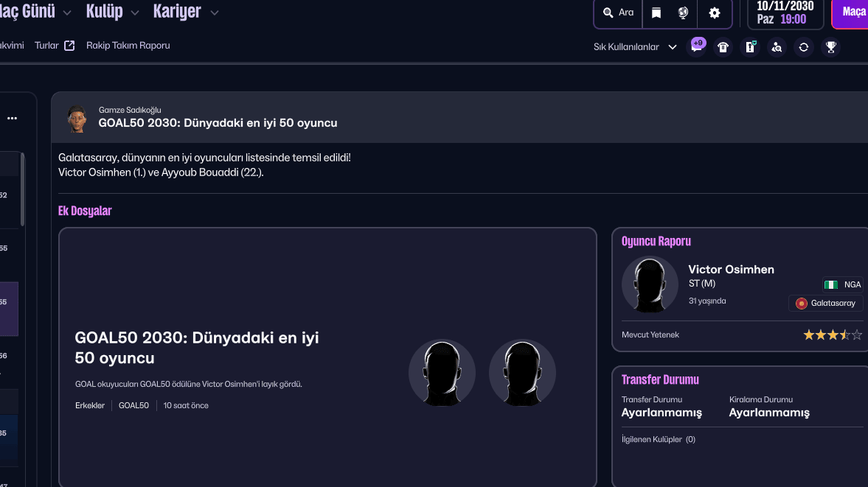Click the team shirt shortcut icon
This screenshot has width=868, height=487.
[723, 47]
